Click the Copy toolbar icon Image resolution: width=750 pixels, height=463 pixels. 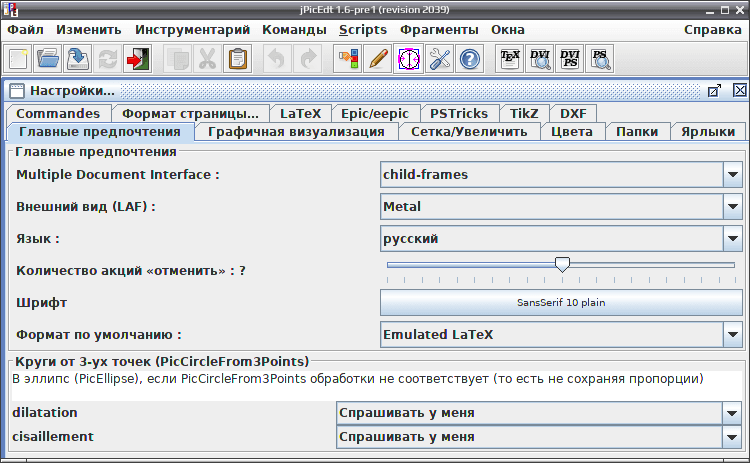[177, 59]
